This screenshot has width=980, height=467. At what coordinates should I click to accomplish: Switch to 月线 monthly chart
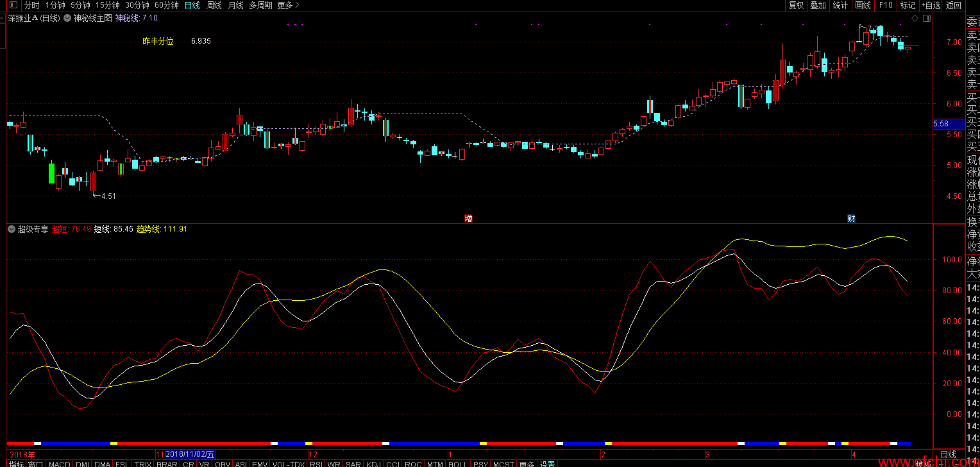(x=236, y=5)
